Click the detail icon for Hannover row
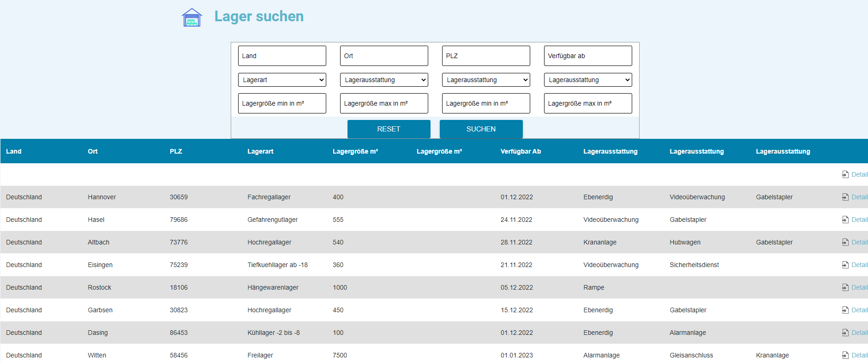Screen dimensions: 868x363 (845, 197)
